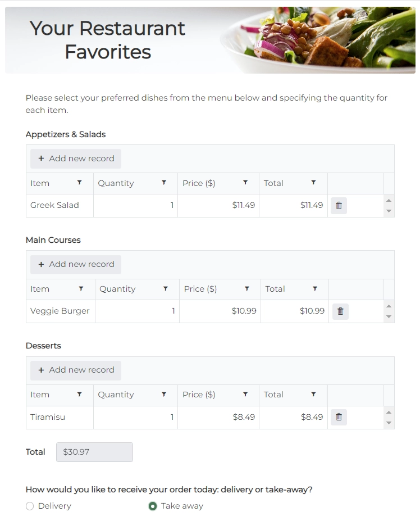Click the Total amount field
The image size is (420, 521).
click(94, 452)
